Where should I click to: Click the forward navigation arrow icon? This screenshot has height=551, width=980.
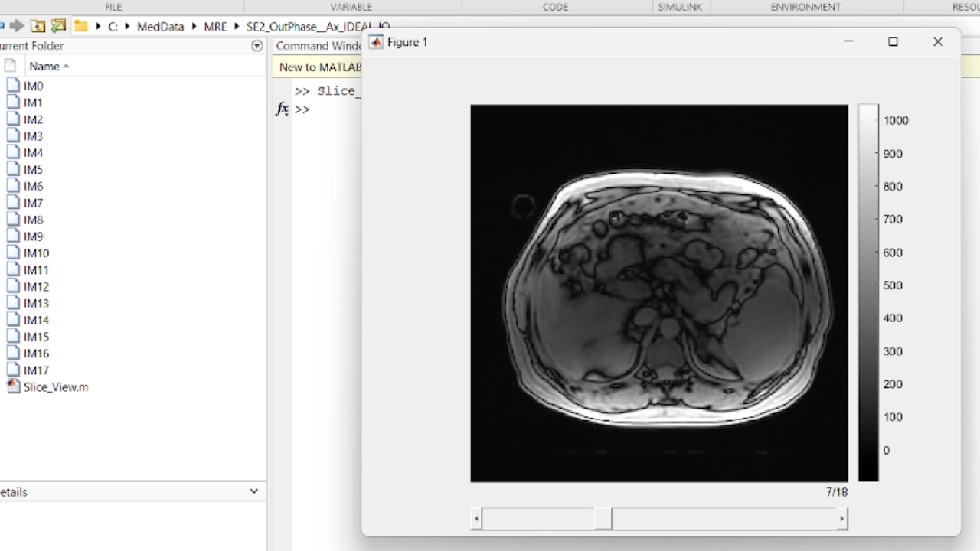pyautogui.click(x=17, y=26)
